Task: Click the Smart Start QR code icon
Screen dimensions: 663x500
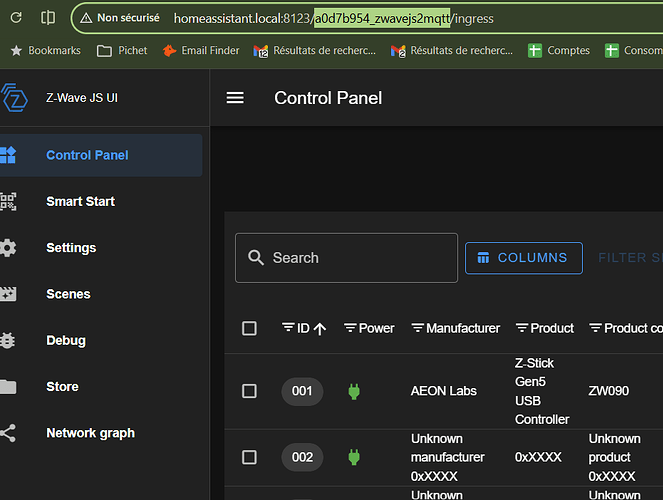Action: coord(8,201)
